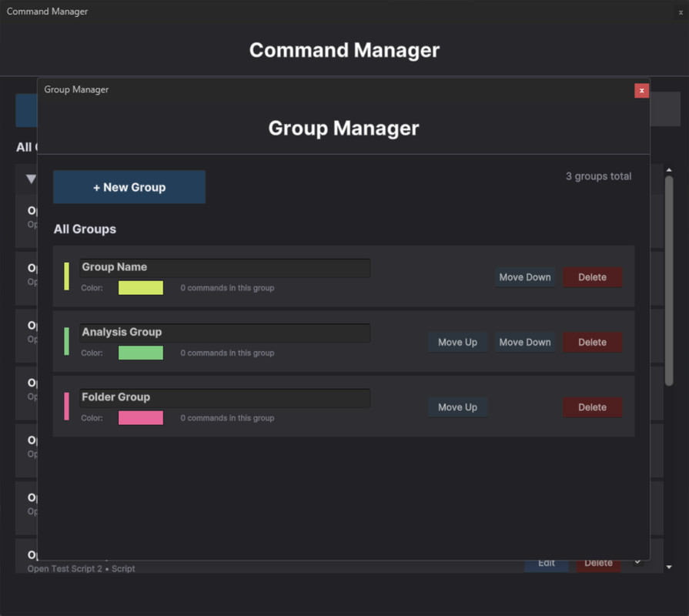Close the Group Manager dialog
Image resolution: width=689 pixels, height=616 pixels.
[641, 90]
